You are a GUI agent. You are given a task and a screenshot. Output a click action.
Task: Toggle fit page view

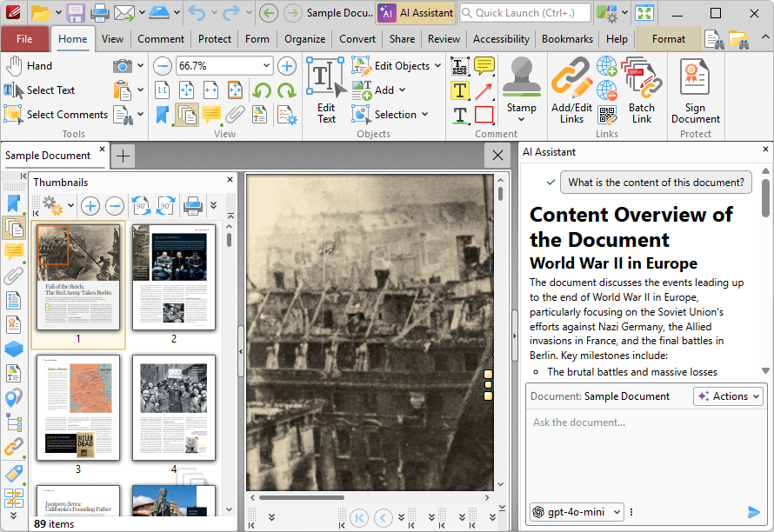(x=187, y=90)
